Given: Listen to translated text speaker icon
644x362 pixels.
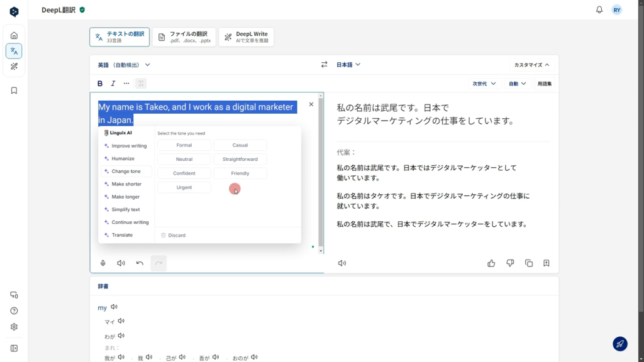Looking at the screenshot, I should (x=341, y=263).
